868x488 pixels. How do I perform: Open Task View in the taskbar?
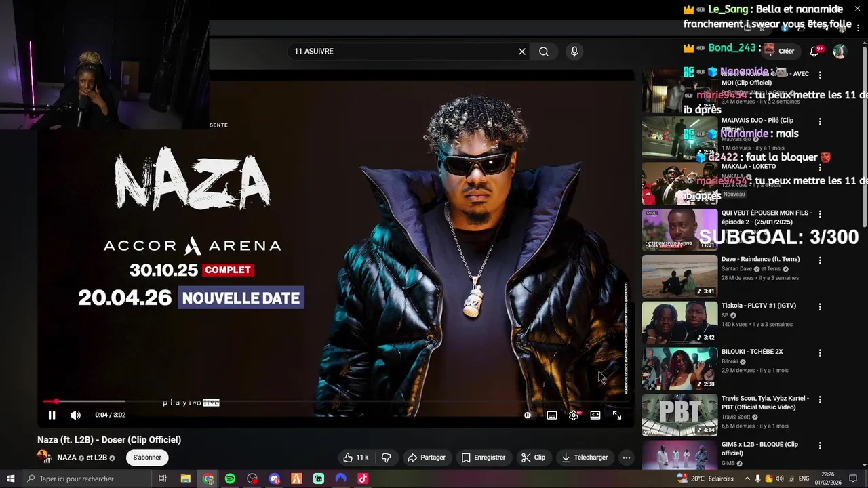pos(163,479)
